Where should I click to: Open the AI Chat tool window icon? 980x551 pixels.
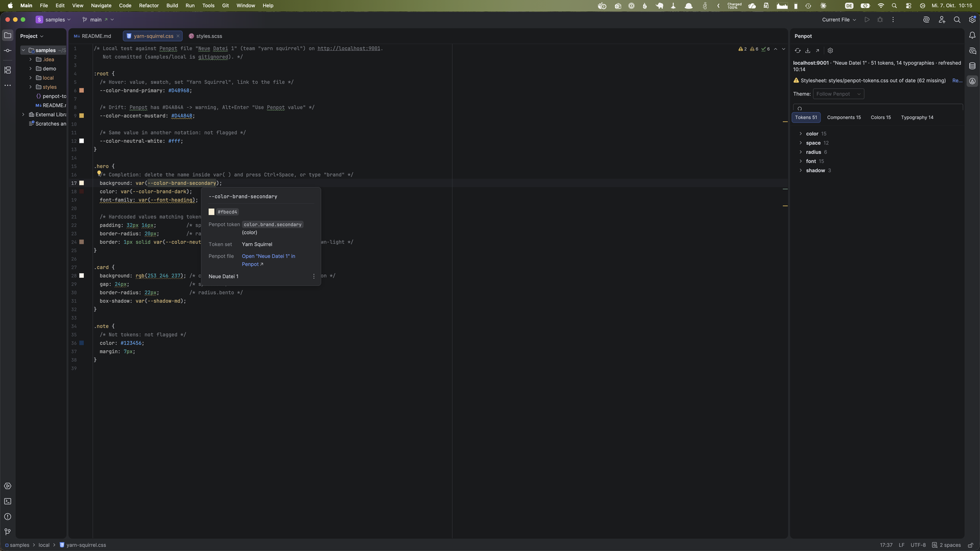pos(972,51)
